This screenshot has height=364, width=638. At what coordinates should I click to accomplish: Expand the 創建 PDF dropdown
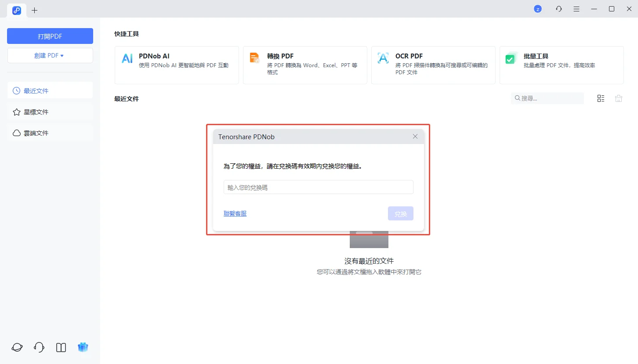click(x=50, y=55)
